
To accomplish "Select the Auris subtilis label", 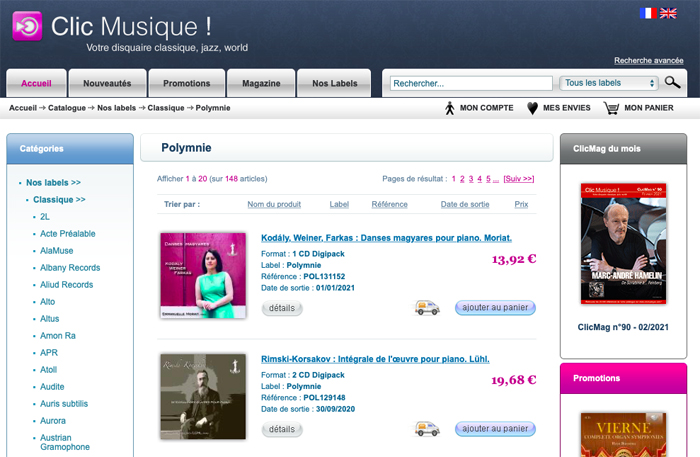I will [x=64, y=403].
